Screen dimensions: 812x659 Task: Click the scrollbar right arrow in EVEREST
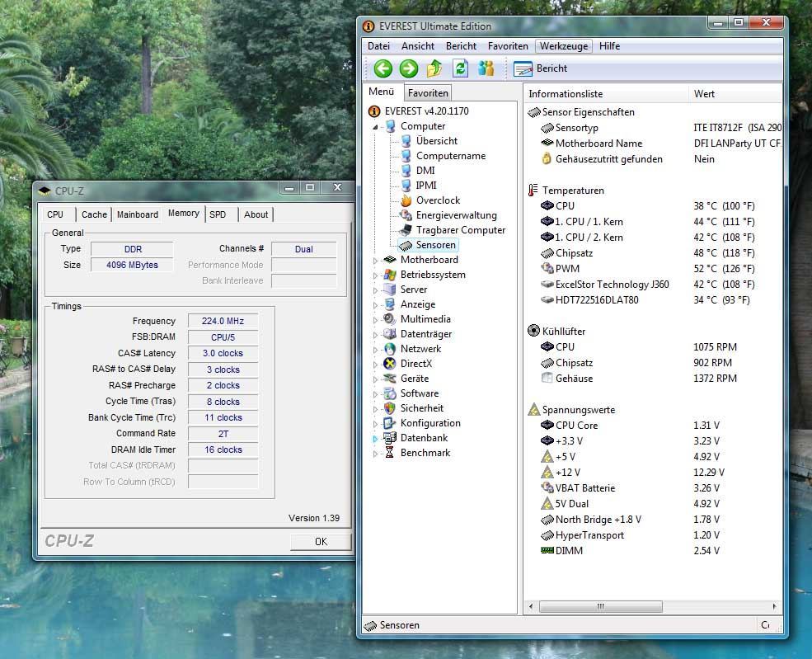(774, 606)
